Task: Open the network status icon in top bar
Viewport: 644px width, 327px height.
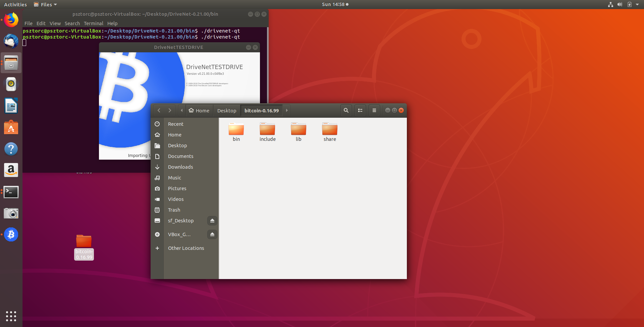Action: 610,4
